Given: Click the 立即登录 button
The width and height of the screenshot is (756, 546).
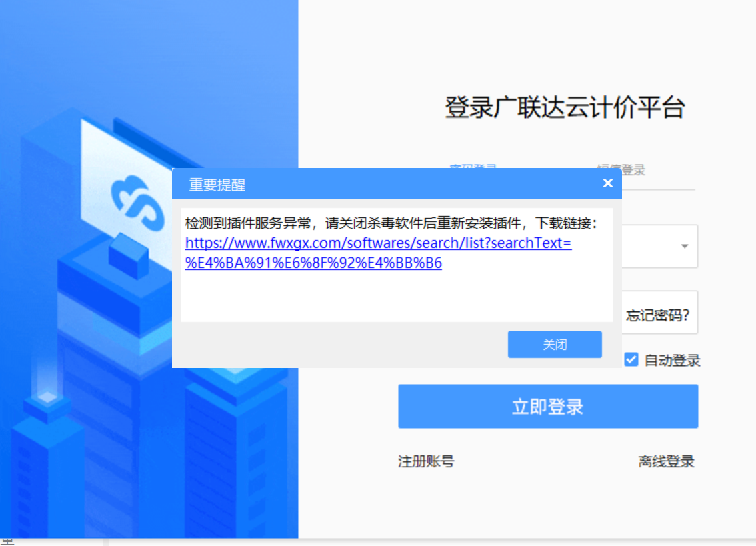Looking at the screenshot, I should 548,406.
